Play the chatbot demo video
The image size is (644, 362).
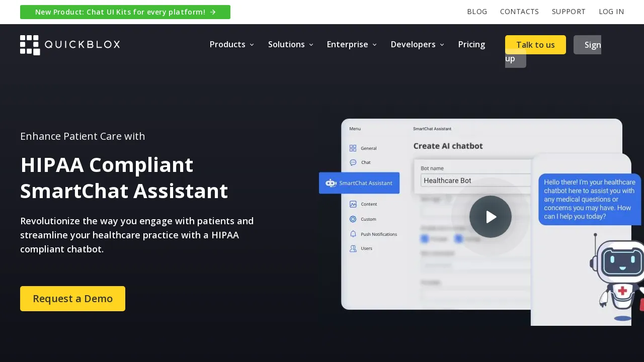click(491, 217)
